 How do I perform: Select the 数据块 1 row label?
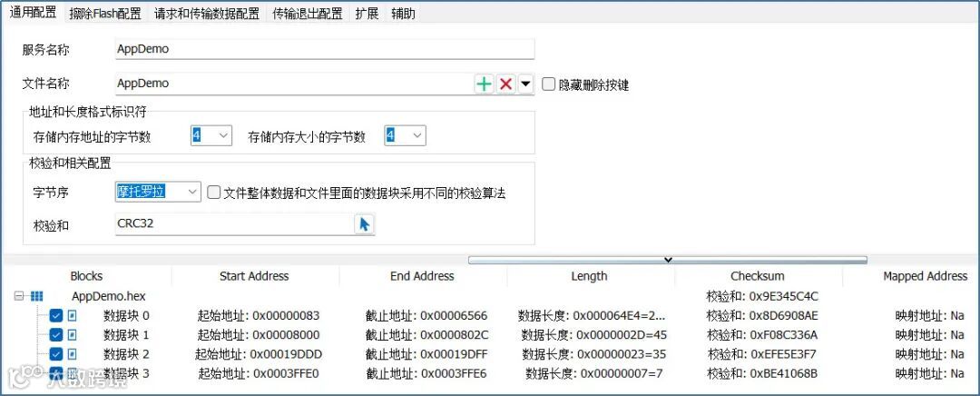[126, 335]
